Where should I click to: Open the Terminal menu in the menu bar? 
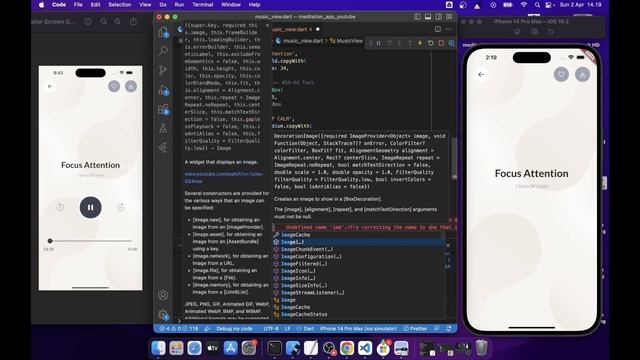[x=202, y=5]
